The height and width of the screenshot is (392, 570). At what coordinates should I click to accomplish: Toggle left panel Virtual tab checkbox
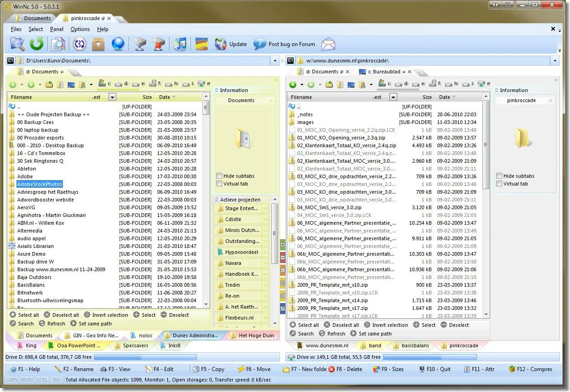click(x=219, y=184)
